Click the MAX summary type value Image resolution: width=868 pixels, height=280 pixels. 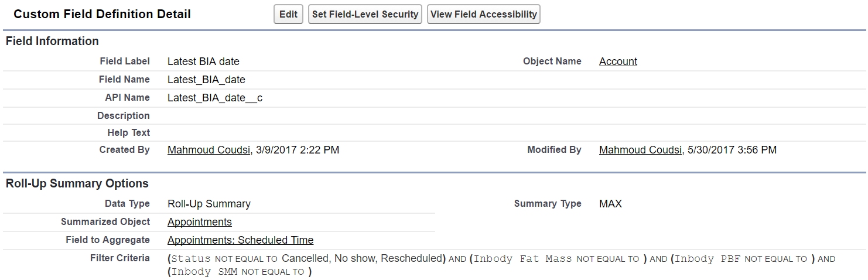610,204
